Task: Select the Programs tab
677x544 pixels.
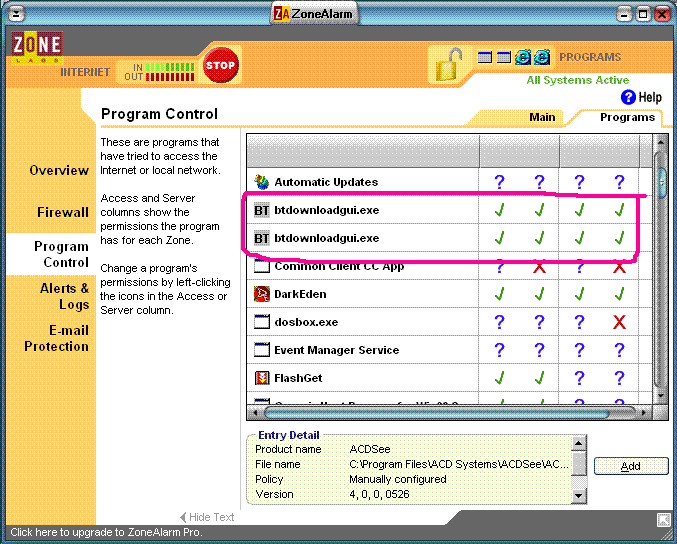Action: tap(627, 117)
